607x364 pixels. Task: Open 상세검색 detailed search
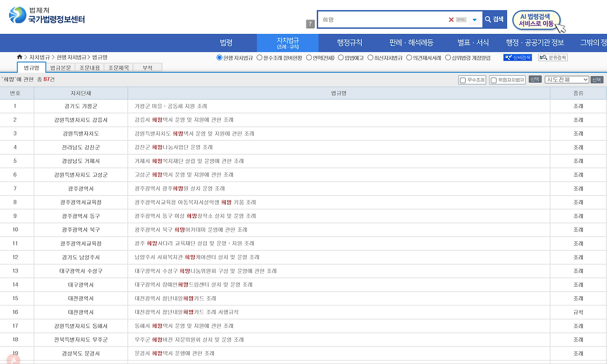click(519, 57)
